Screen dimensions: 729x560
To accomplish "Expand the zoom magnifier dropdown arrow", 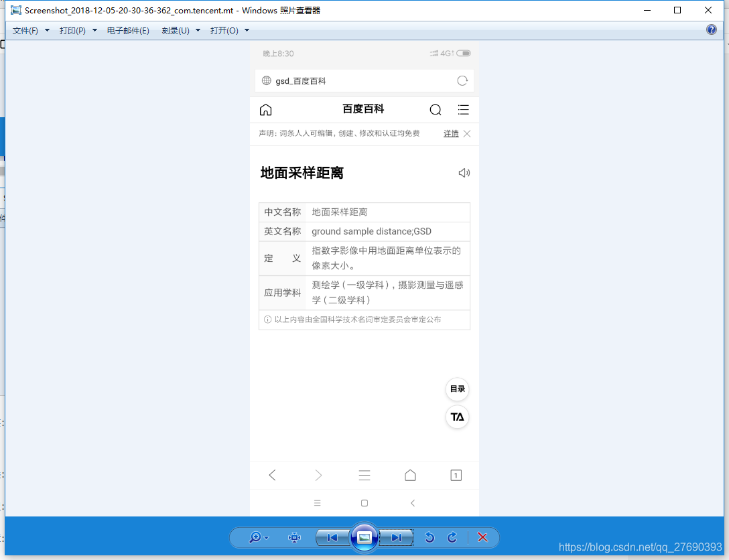I will coord(267,538).
